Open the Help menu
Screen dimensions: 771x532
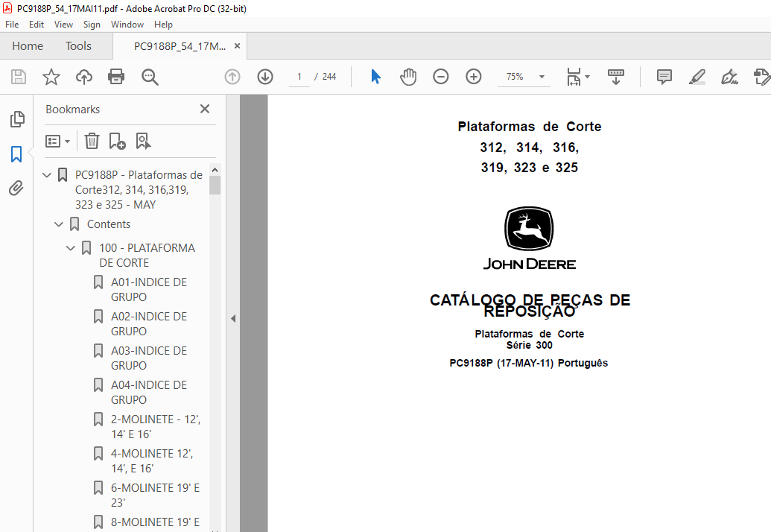163,25
